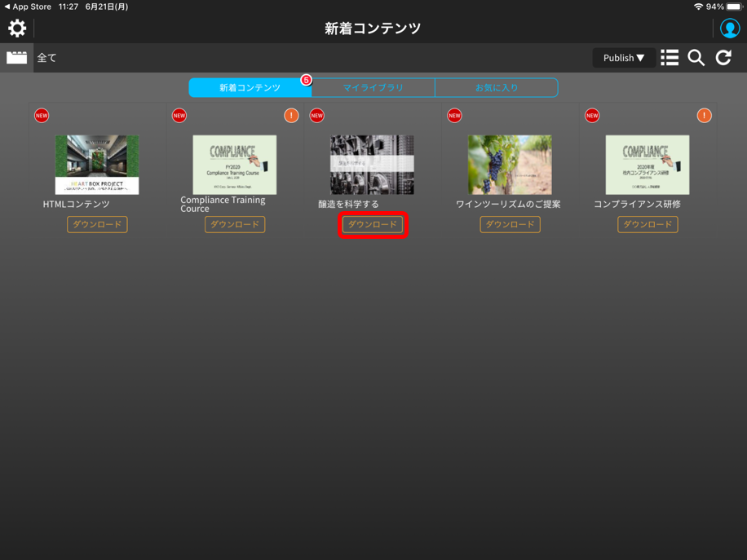Viewport: 747px width, 560px height.
Task: Select the 新着コンテンツ tab
Action: [x=250, y=87]
